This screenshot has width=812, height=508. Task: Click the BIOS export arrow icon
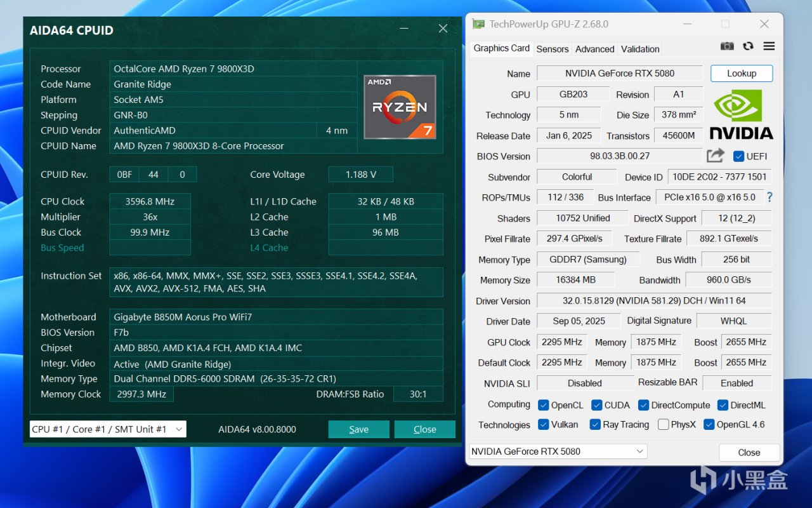716,156
